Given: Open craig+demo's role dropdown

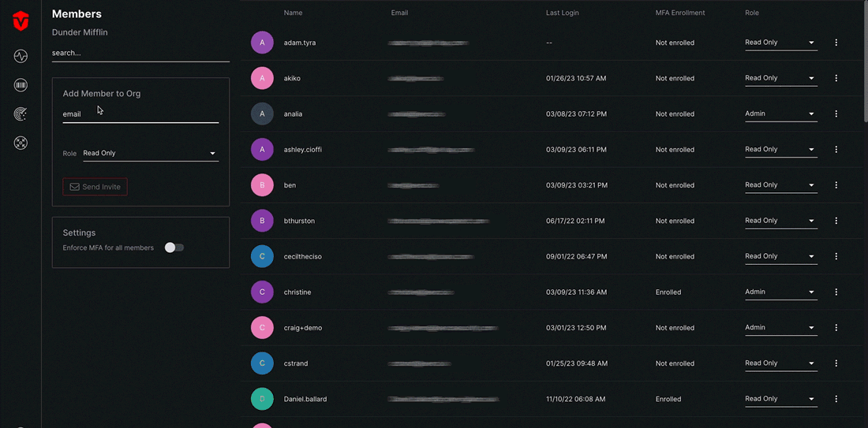Looking at the screenshot, I should [781, 328].
